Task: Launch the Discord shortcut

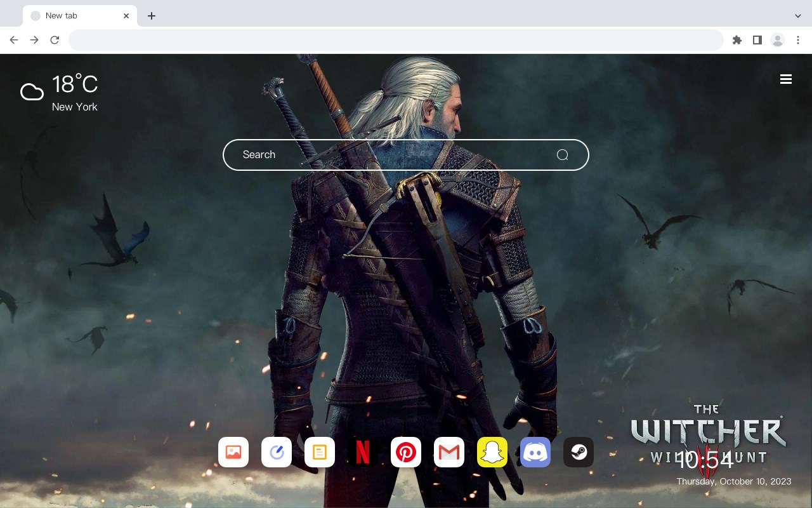Action: 535,452
